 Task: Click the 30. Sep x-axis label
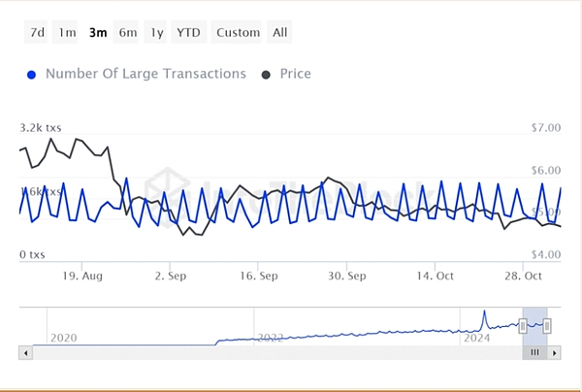click(x=346, y=276)
